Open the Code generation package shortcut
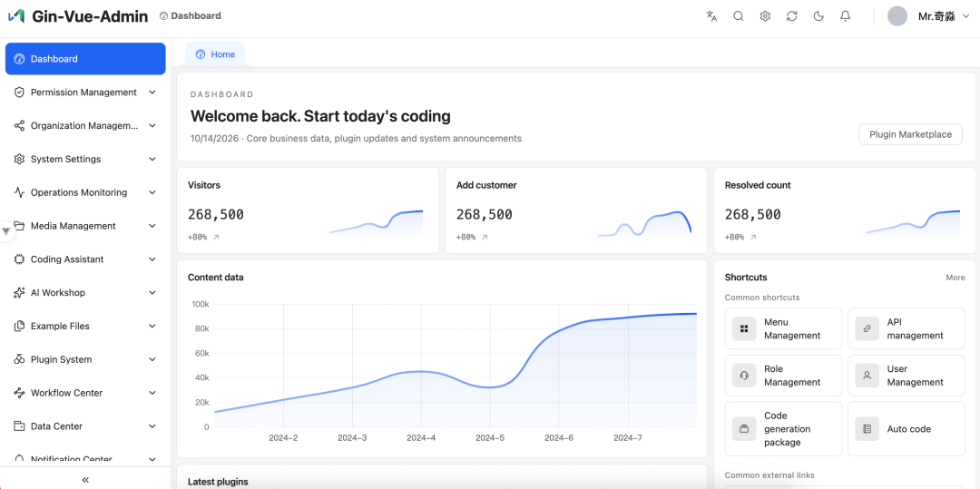 784,429
